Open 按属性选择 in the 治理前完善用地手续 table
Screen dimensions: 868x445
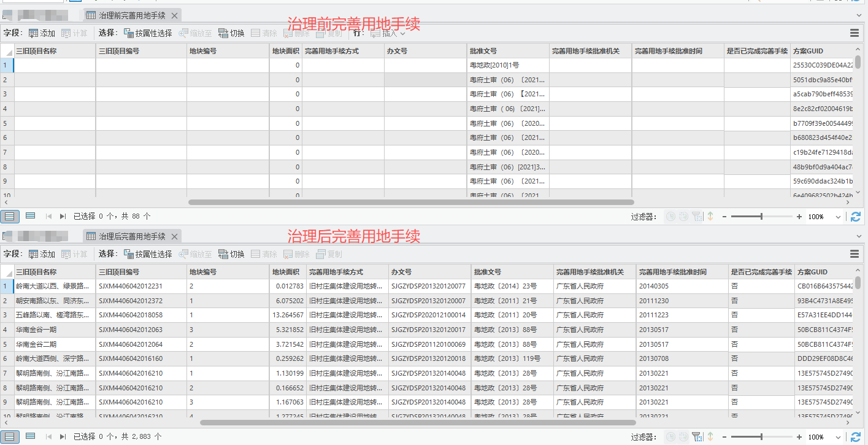[x=148, y=33]
